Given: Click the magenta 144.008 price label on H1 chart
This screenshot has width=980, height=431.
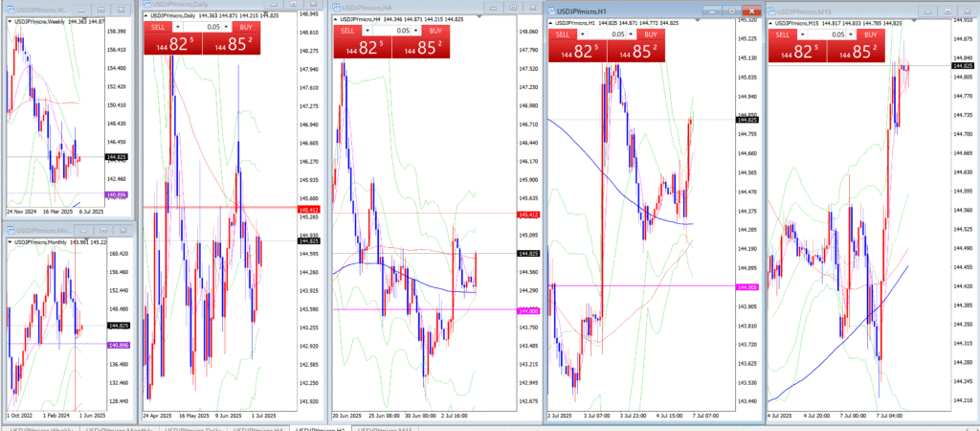Looking at the screenshot, I should [748, 285].
